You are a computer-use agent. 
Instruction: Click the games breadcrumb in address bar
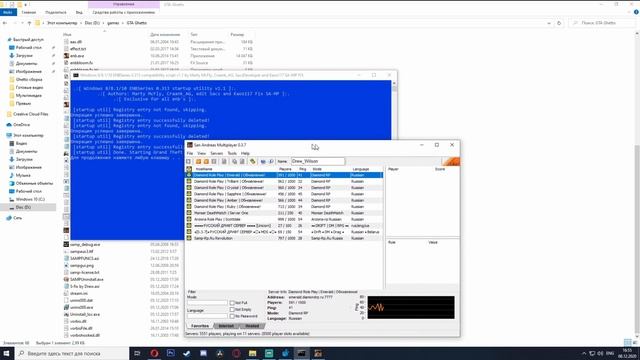pos(113,23)
